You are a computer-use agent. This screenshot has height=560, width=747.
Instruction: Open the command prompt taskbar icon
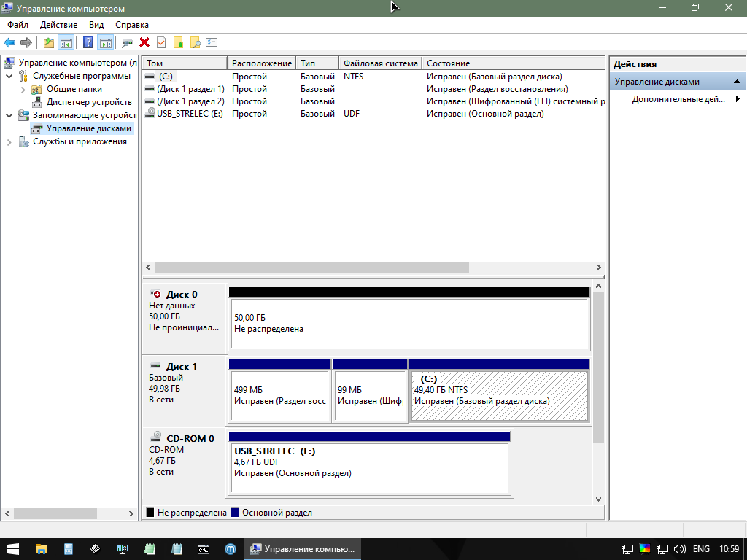click(204, 549)
